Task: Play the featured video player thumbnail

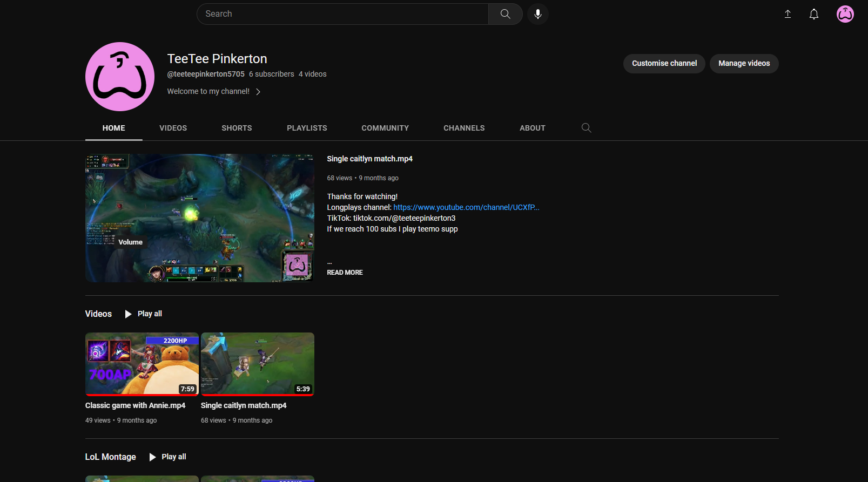Action: pos(200,218)
